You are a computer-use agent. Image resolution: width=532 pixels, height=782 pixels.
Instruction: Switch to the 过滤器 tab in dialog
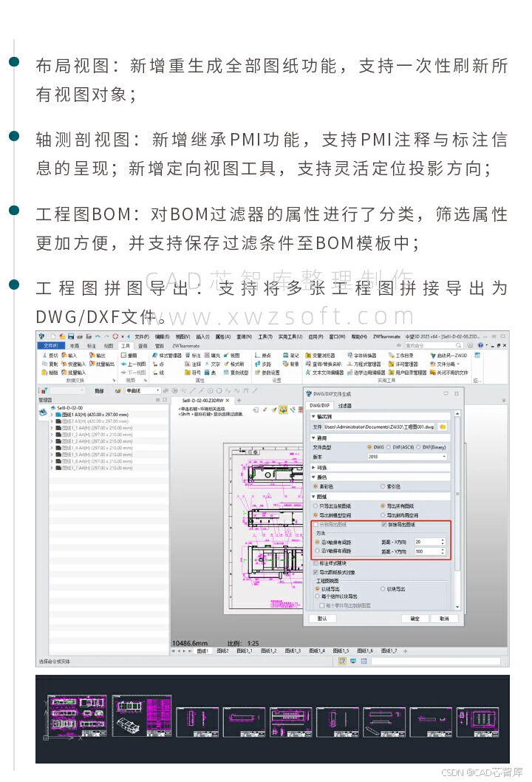click(344, 406)
